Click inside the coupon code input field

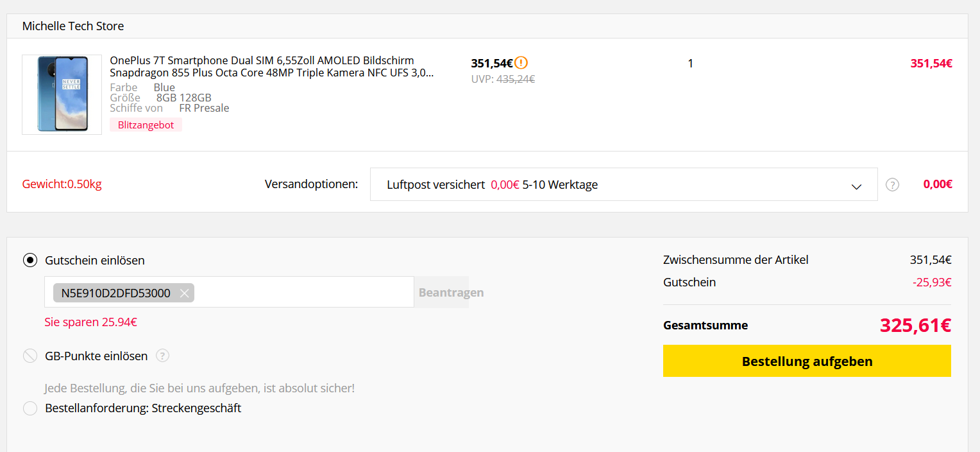230,292
